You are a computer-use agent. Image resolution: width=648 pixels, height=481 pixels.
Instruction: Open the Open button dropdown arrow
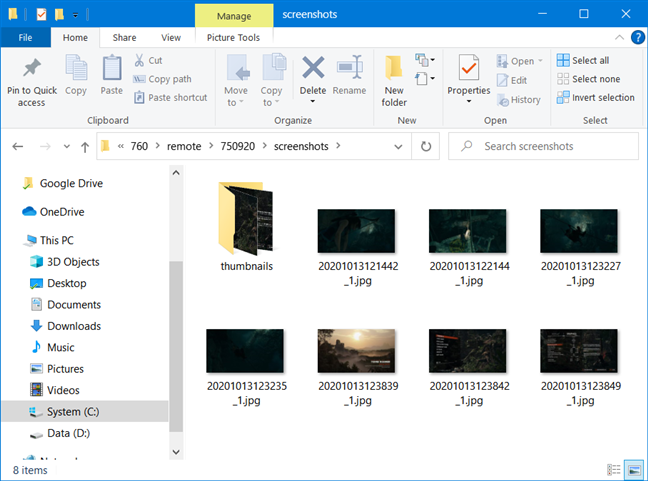point(540,61)
